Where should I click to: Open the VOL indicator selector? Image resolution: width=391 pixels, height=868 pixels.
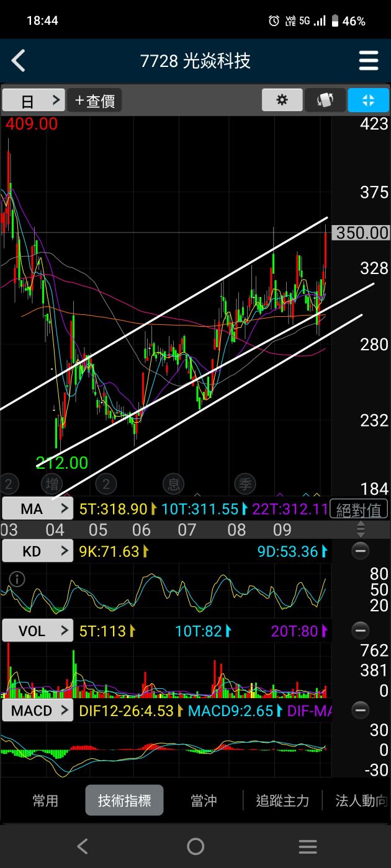pos(38,631)
